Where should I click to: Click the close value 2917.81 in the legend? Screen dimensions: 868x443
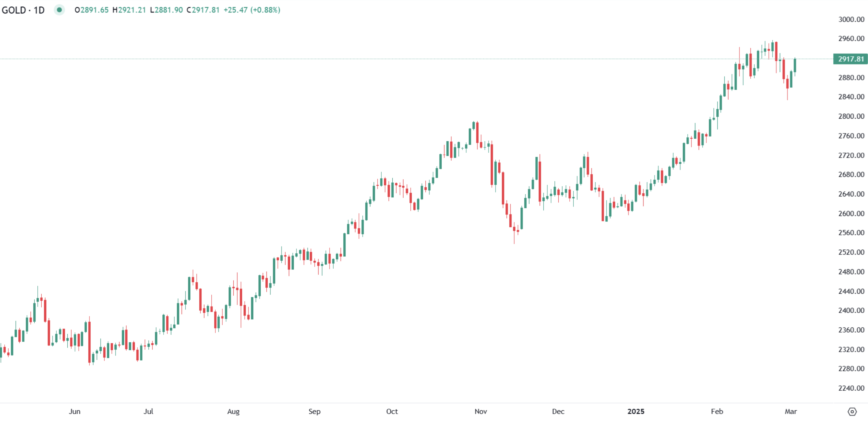tap(206, 10)
